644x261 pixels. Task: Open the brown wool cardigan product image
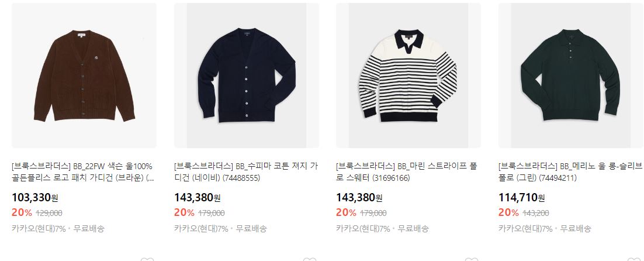tap(84, 75)
